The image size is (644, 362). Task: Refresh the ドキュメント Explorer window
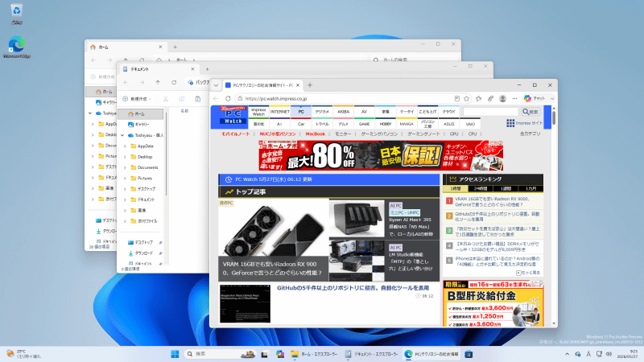[174, 83]
